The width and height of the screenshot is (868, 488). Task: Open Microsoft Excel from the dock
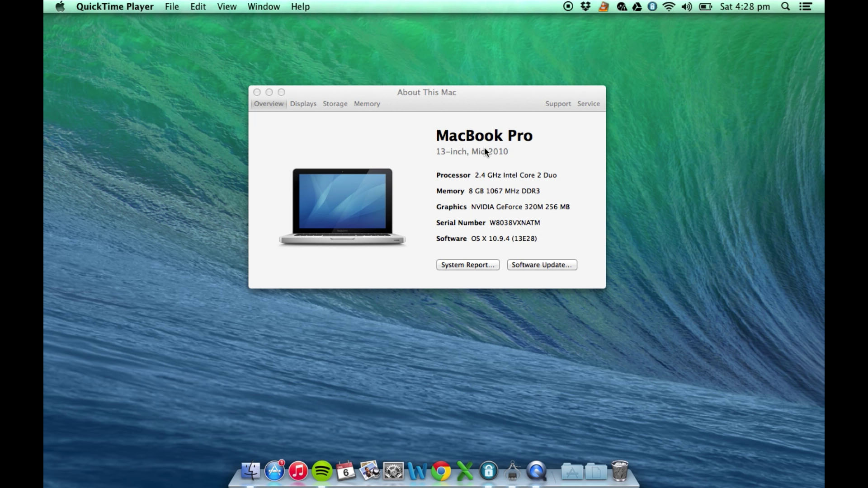click(x=465, y=471)
